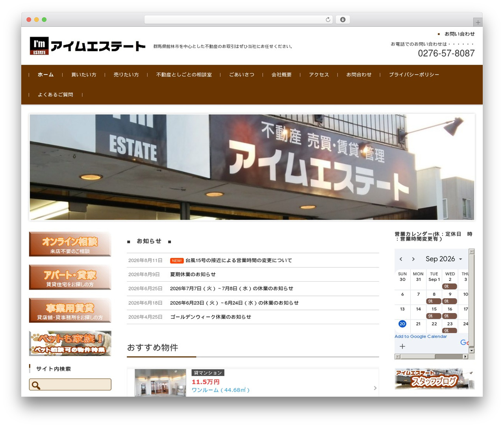Open ごあいさつ menu item
Screen dimensions: 504x427
tap(242, 75)
